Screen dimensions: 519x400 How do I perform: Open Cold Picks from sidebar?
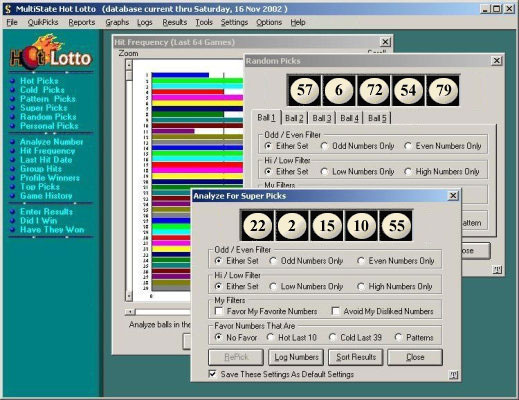42,90
